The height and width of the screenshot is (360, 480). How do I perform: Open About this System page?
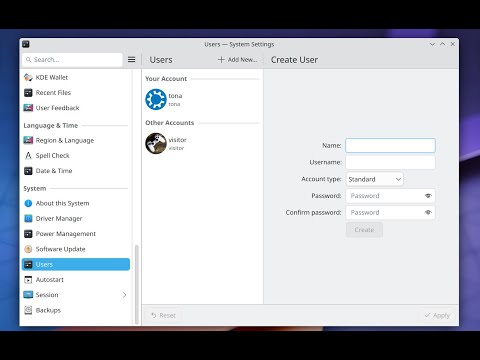76,203
